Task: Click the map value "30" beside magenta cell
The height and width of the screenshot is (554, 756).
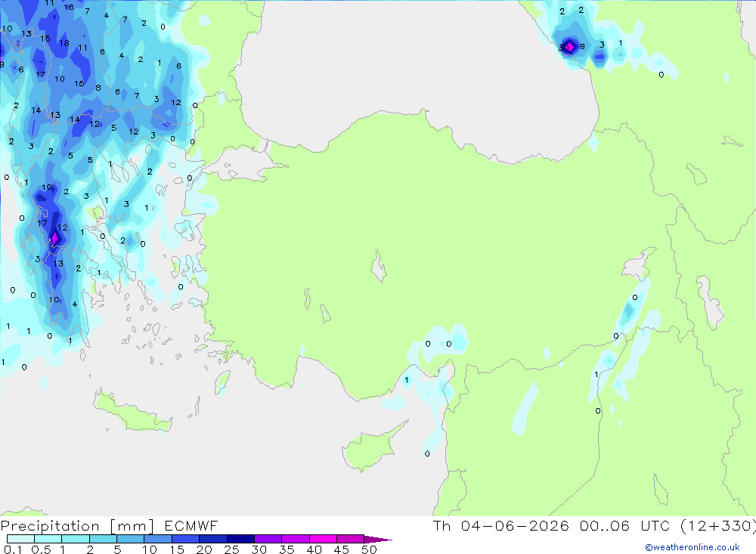Action: pos(562,48)
